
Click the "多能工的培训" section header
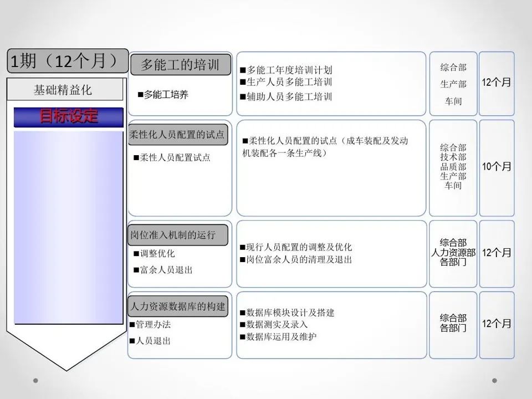180,65
